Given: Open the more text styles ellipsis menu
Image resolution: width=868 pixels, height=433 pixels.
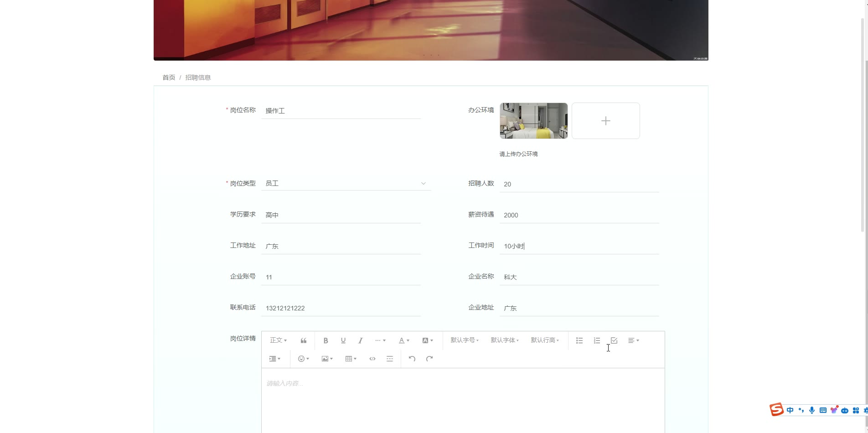Looking at the screenshot, I should (380, 340).
